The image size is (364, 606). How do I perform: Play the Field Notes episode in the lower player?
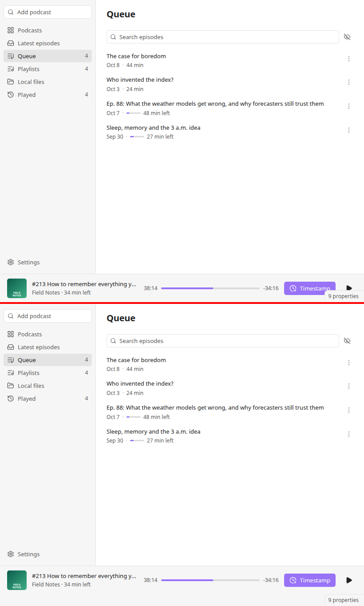[x=349, y=580]
